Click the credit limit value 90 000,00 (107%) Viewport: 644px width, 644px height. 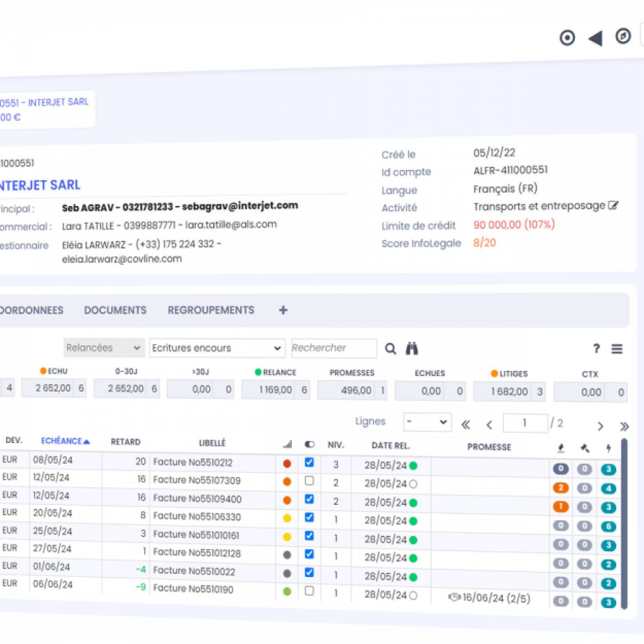(x=514, y=225)
